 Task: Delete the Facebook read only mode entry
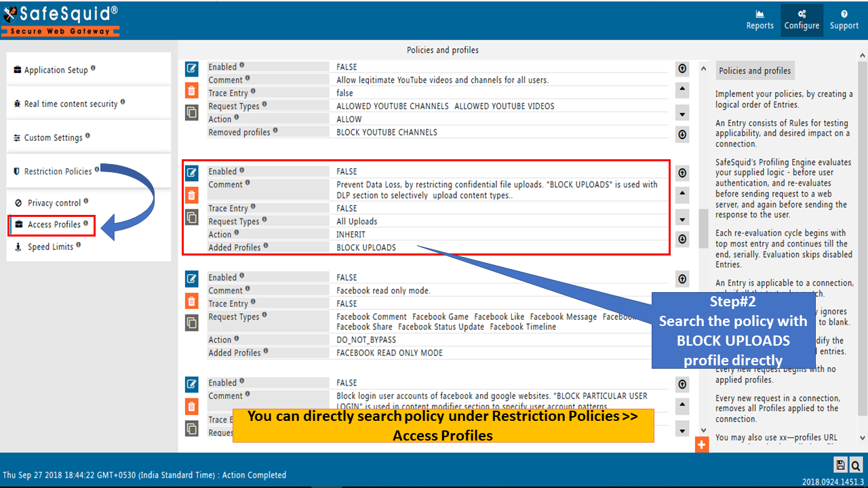tap(192, 301)
